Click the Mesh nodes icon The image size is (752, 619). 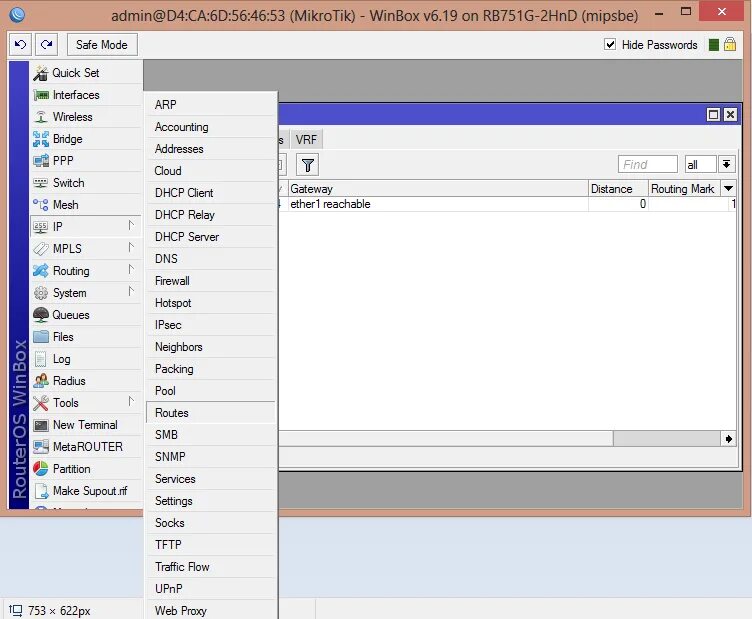point(41,205)
